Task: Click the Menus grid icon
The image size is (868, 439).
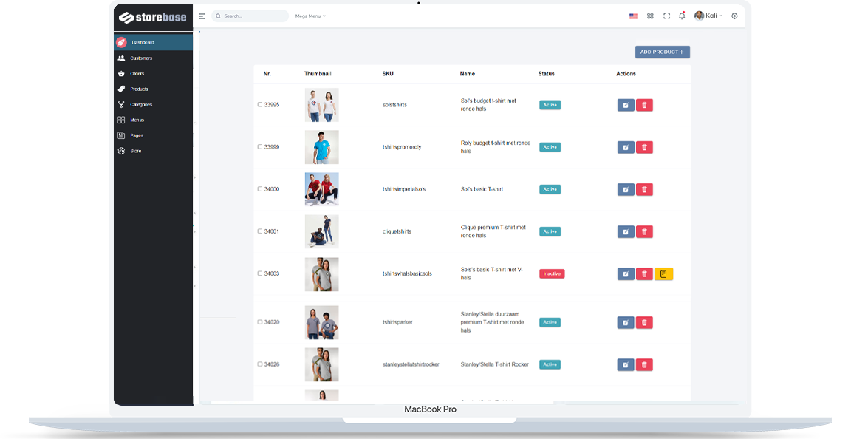Action: click(121, 120)
